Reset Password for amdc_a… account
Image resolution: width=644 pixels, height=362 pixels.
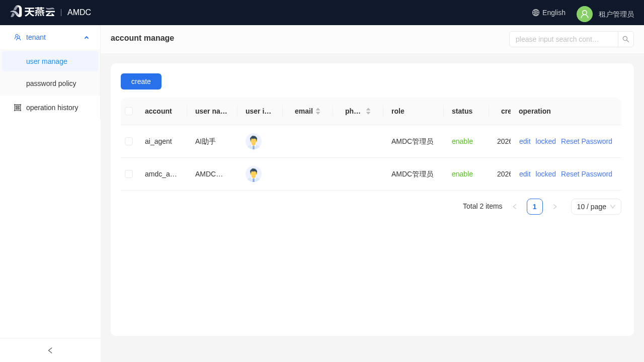[x=587, y=174]
